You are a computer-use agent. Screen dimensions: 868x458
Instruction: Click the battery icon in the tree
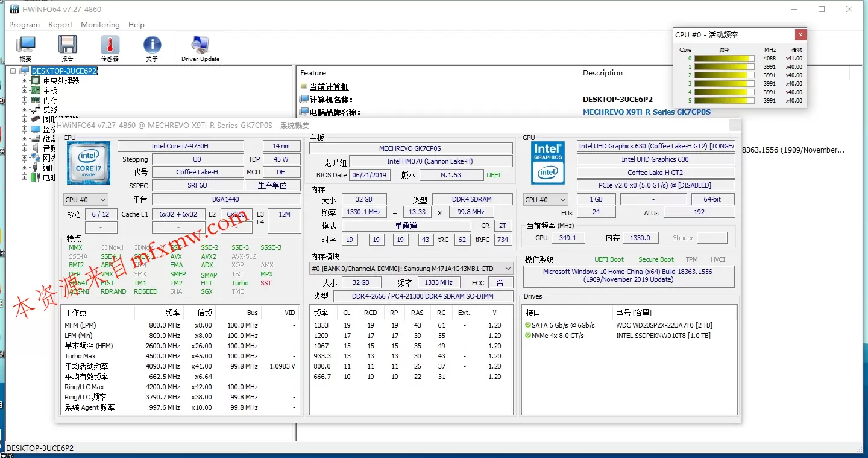coord(36,177)
